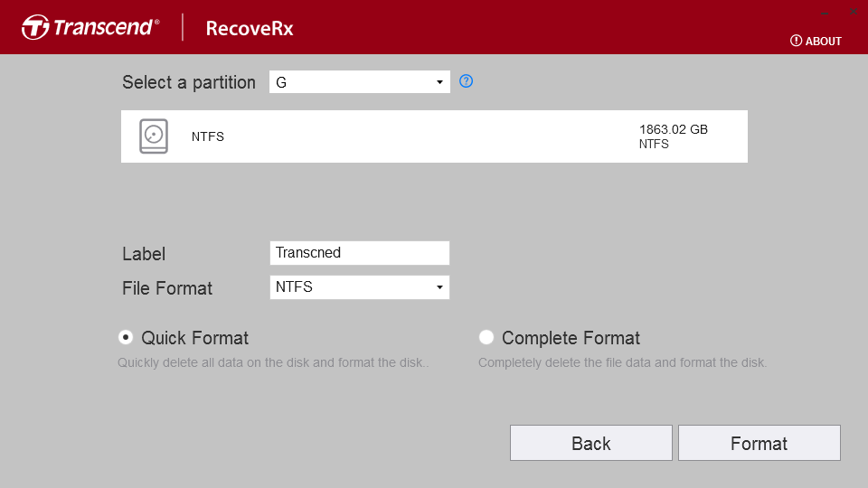Screen dimensions: 868x488
Task: Click the Transcend logo in header
Action: pos(90,27)
